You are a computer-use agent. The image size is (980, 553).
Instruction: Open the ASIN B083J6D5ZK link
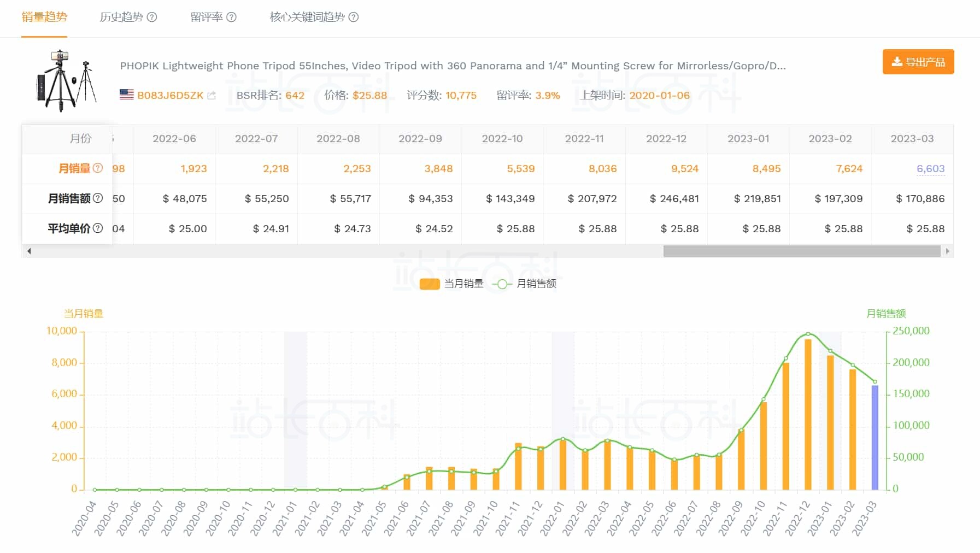pos(170,96)
